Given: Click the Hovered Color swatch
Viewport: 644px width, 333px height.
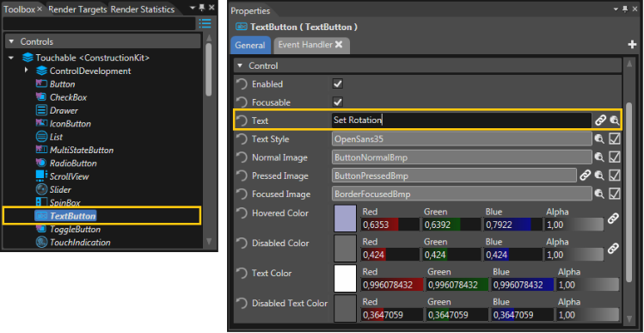Looking at the screenshot, I should (x=346, y=218).
